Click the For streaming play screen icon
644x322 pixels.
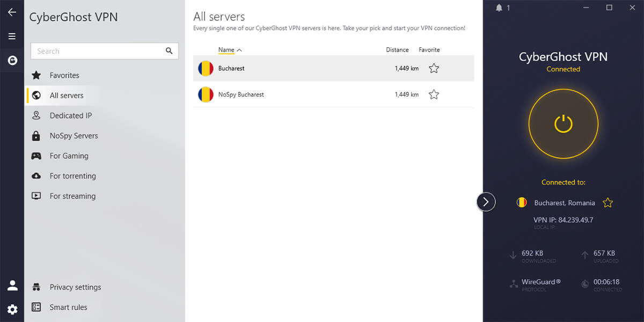point(36,196)
